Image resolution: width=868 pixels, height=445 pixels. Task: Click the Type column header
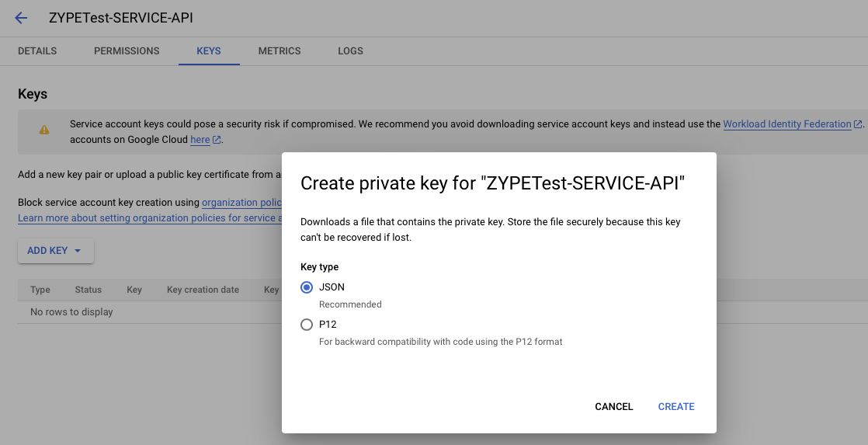[40, 290]
